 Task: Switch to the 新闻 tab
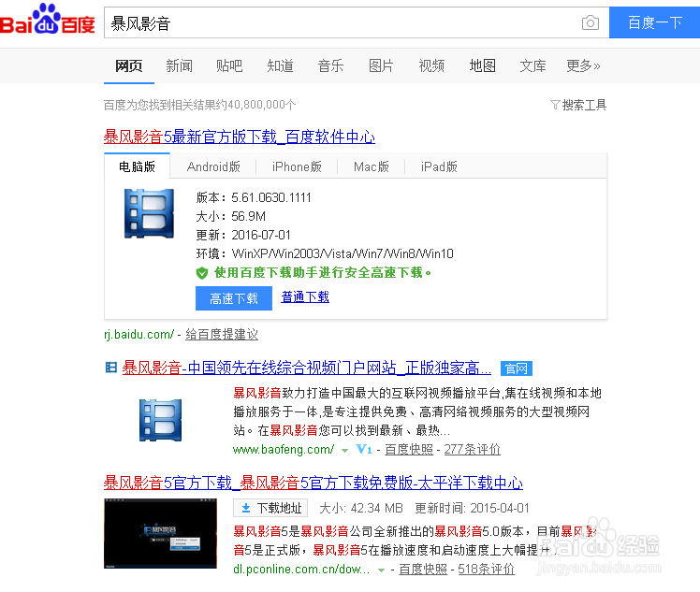pos(180,66)
